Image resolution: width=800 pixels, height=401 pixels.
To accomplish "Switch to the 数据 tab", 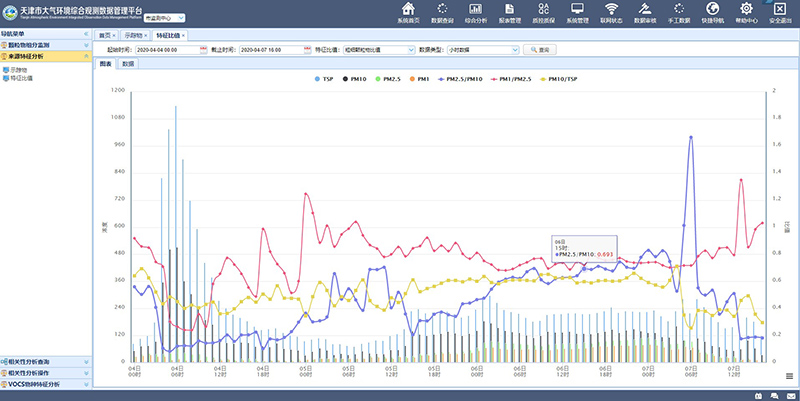I will click(128, 63).
